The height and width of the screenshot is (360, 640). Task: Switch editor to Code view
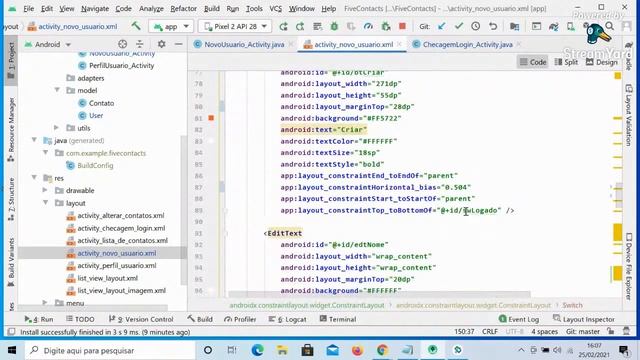tap(533, 62)
